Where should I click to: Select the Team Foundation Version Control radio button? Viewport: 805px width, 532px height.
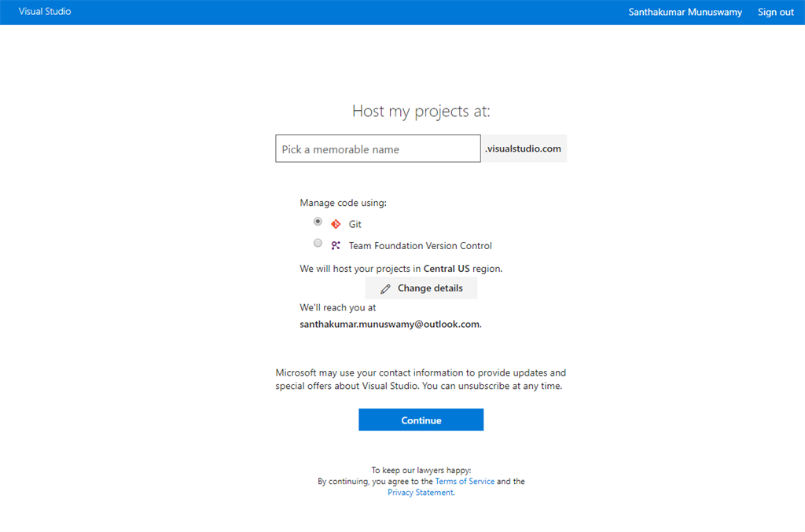coord(318,244)
